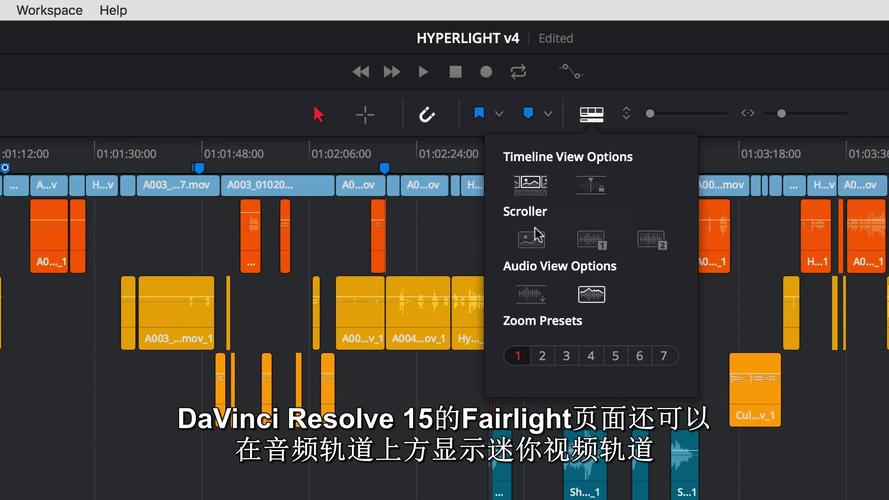Toggle the second timeline view option icon
The height and width of the screenshot is (500, 889).
tap(591, 185)
